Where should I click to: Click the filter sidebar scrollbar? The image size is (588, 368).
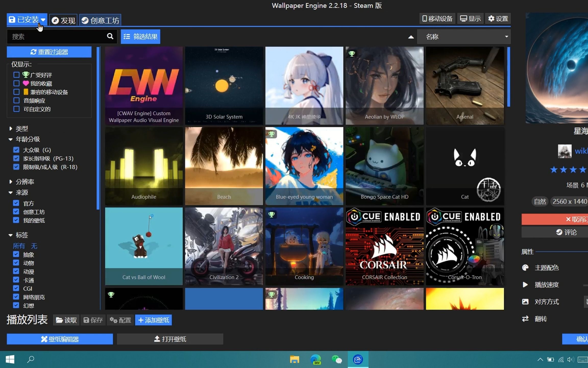tap(98, 128)
